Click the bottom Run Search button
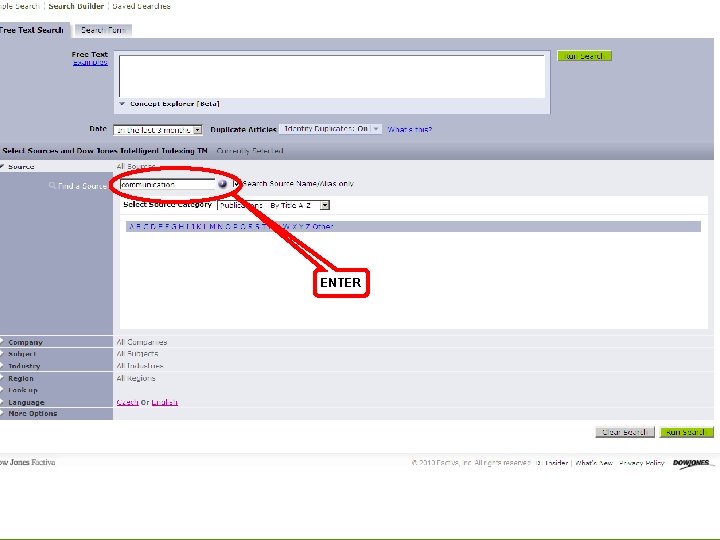This screenshot has width=720, height=540. pyautogui.click(x=686, y=432)
